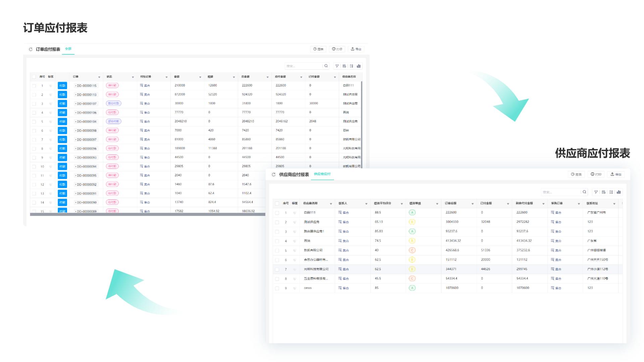
Task: Select the 供应商应付 tab
Action: click(x=322, y=174)
